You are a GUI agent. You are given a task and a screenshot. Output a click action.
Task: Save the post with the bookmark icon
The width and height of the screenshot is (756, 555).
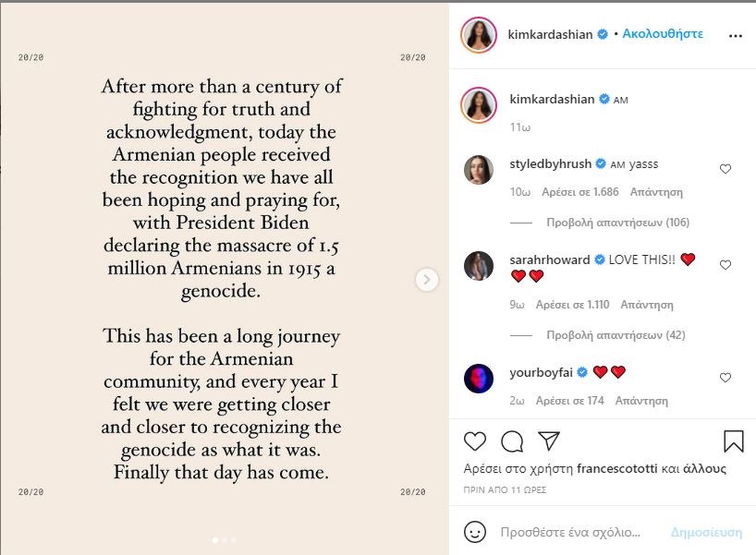click(734, 441)
